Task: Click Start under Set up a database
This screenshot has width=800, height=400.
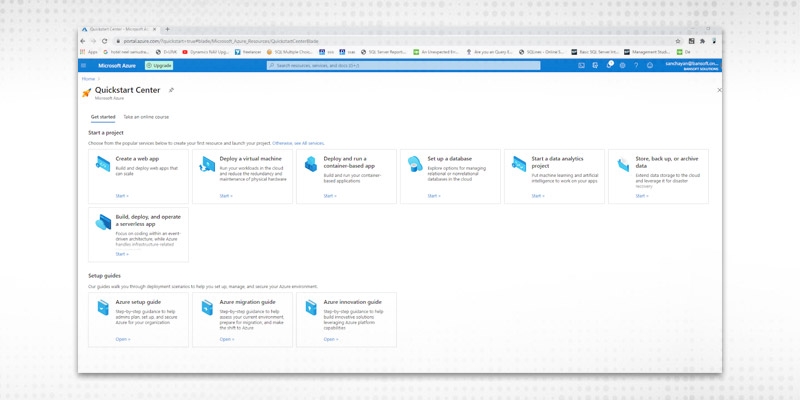Action: click(434, 196)
